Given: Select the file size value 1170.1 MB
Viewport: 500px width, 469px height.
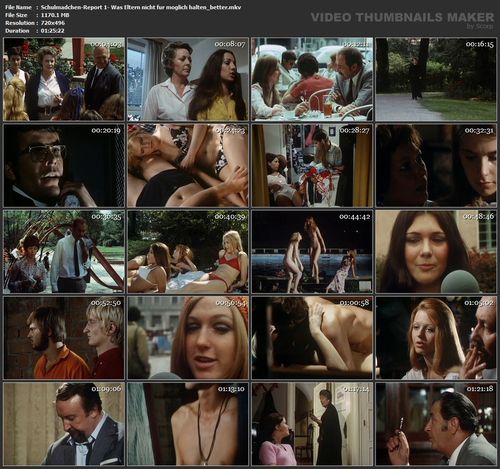Looking at the screenshot, I should [55, 15].
